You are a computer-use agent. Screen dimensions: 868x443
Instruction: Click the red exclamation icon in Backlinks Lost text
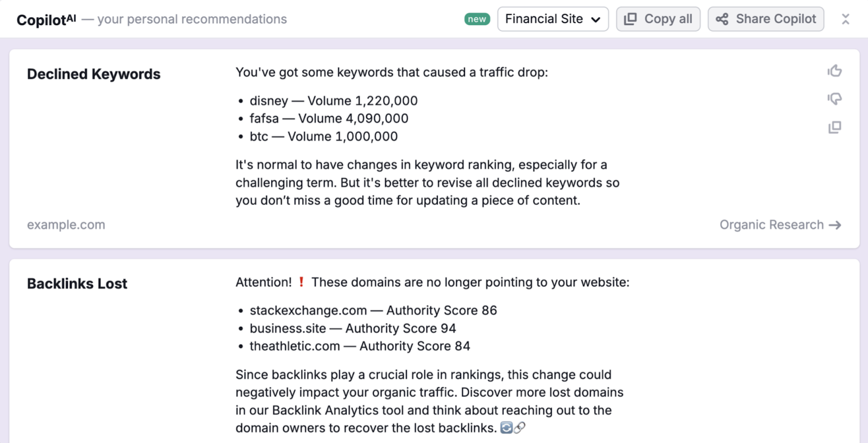tap(302, 282)
